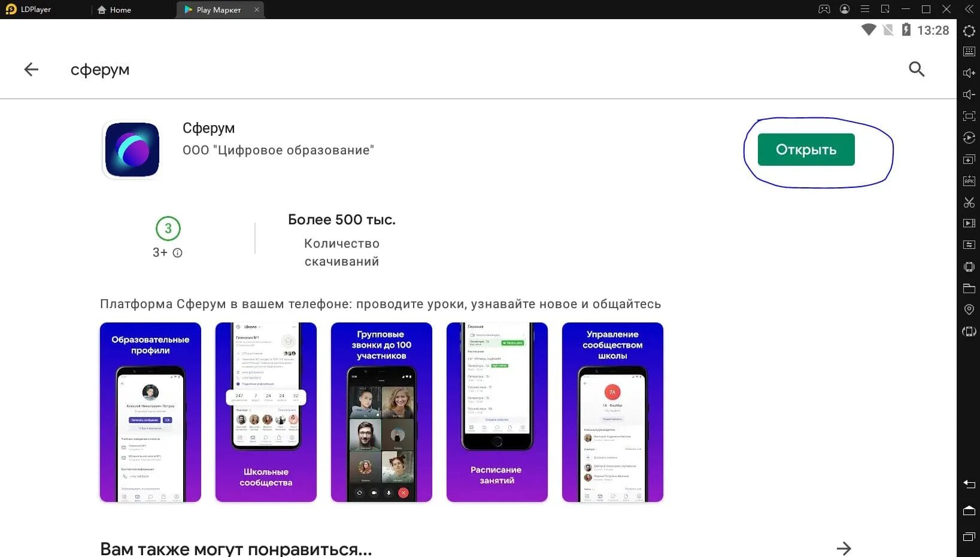The height and width of the screenshot is (557, 980).
Task: Switch to the Home tab
Action: tap(114, 10)
